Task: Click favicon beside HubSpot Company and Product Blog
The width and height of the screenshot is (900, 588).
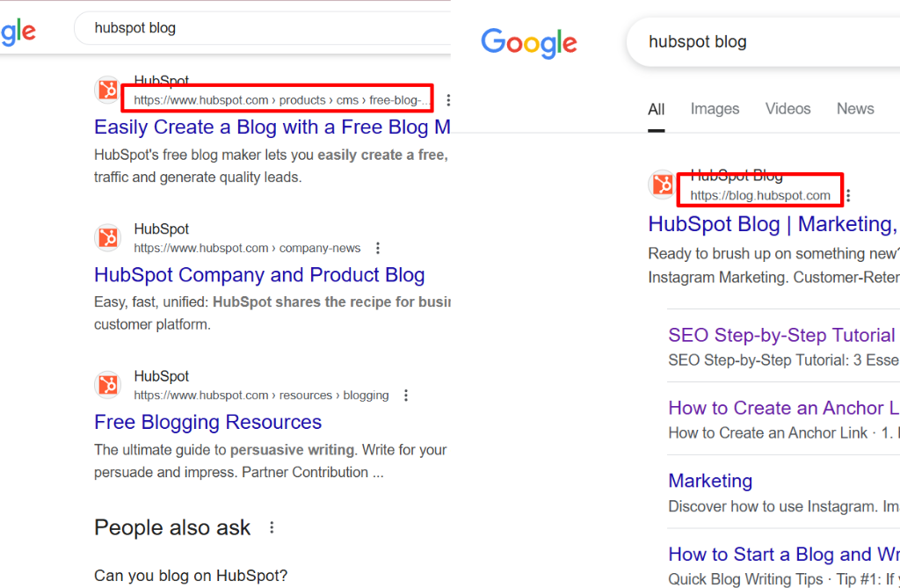Action: coord(108,237)
